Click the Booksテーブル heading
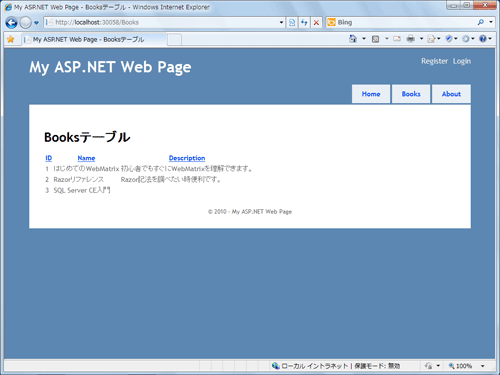Viewport: 500px width, 375px height. [87, 137]
